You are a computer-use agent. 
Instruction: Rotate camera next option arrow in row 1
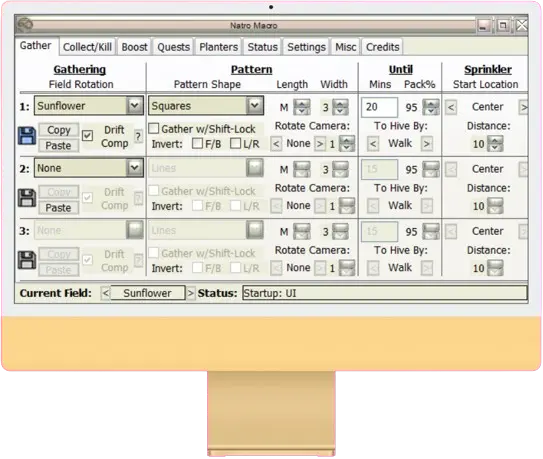[x=320, y=143]
